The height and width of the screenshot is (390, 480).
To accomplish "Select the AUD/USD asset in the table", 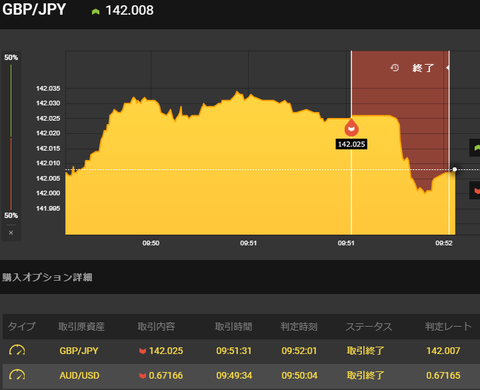I will (x=79, y=375).
